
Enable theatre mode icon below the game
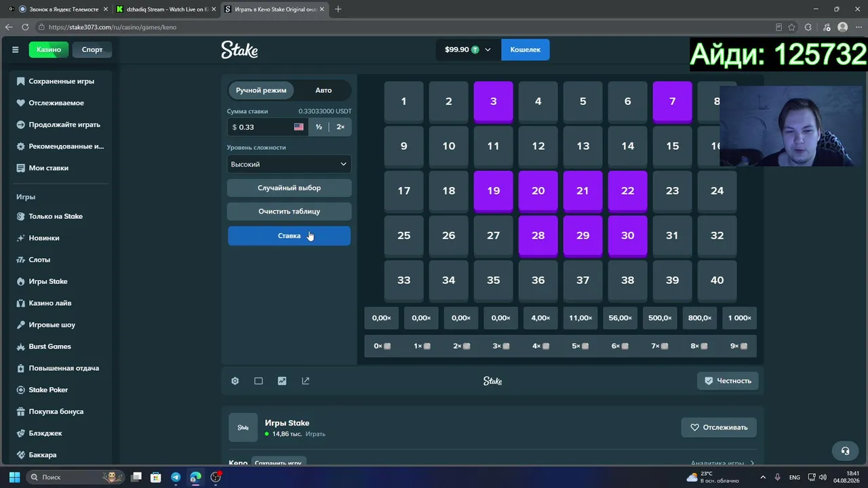[x=258, y=381]
